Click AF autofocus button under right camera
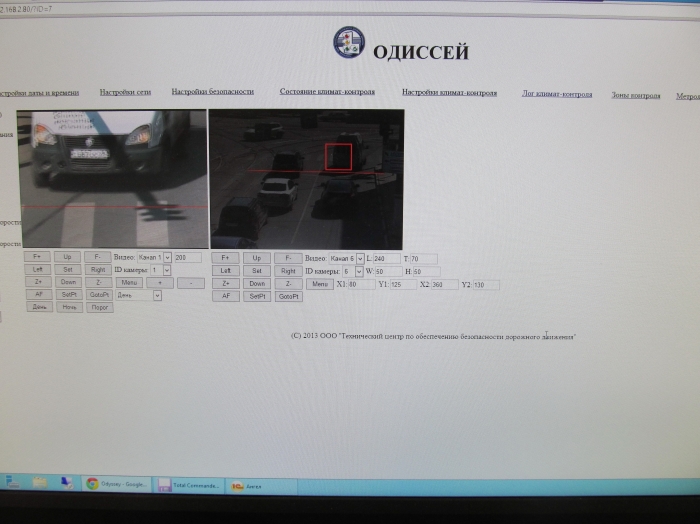The image size is (700, 524). 226,296
